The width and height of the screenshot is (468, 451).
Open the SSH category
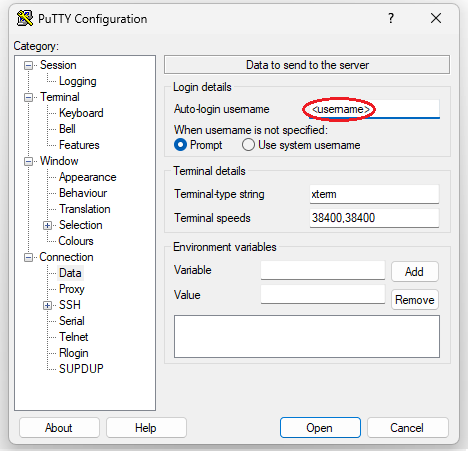(x=70, y=305)
